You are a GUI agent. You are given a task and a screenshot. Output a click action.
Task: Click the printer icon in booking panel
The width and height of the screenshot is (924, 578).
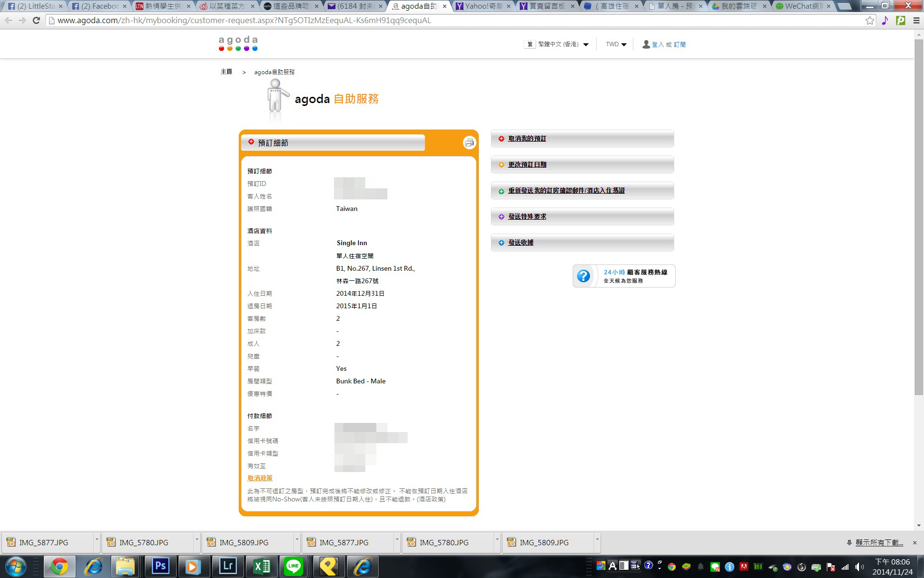[x=469, y=143]
